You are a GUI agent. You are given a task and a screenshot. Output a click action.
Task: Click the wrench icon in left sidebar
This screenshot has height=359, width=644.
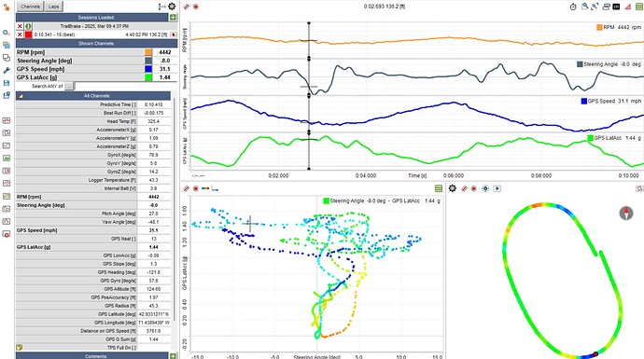click(7, 70)
